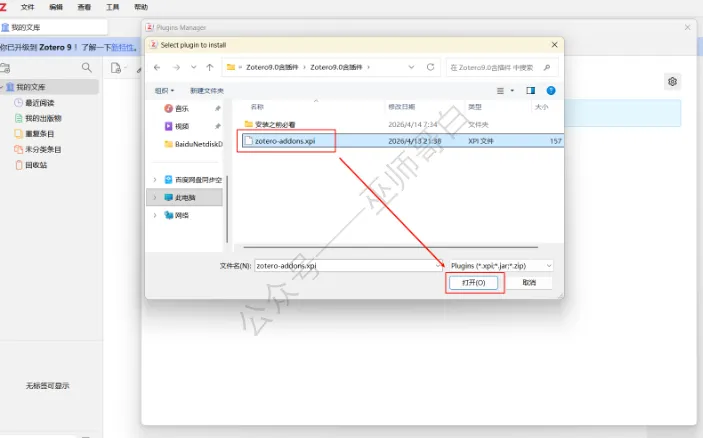Click the new item document icon in Zotero toolbar

coord(116,68)
